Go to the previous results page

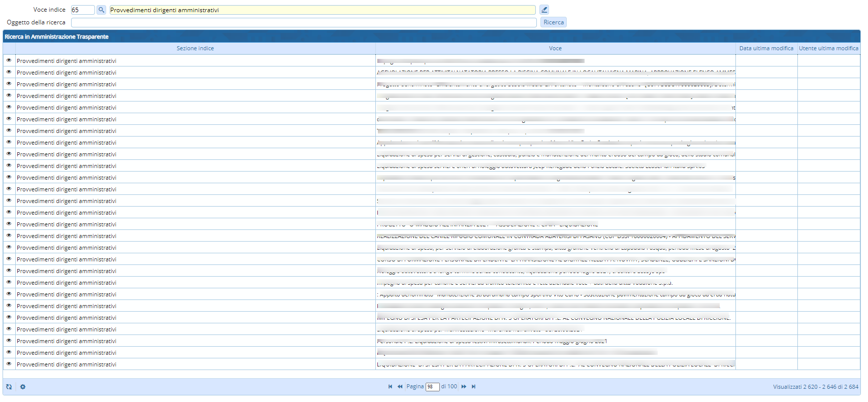pos(400,387)
